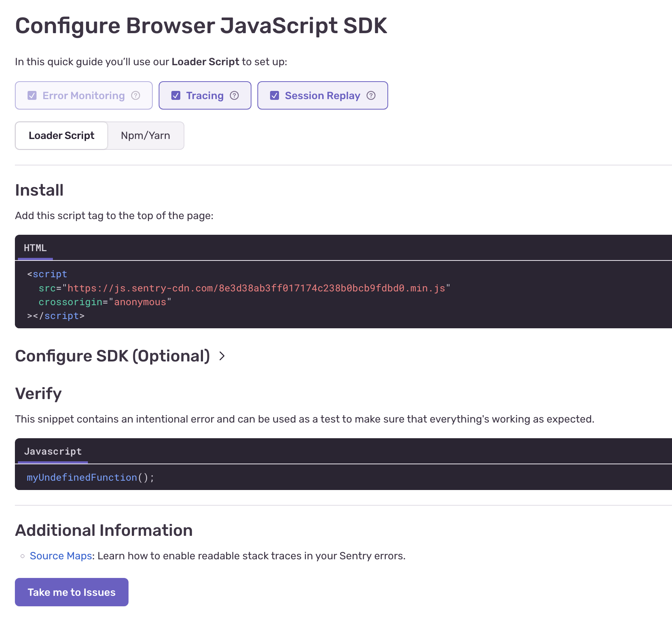Viewport: 672px width, 629px height.
Task: Click Take me to Issues button
Action: [x=72, y=592]
